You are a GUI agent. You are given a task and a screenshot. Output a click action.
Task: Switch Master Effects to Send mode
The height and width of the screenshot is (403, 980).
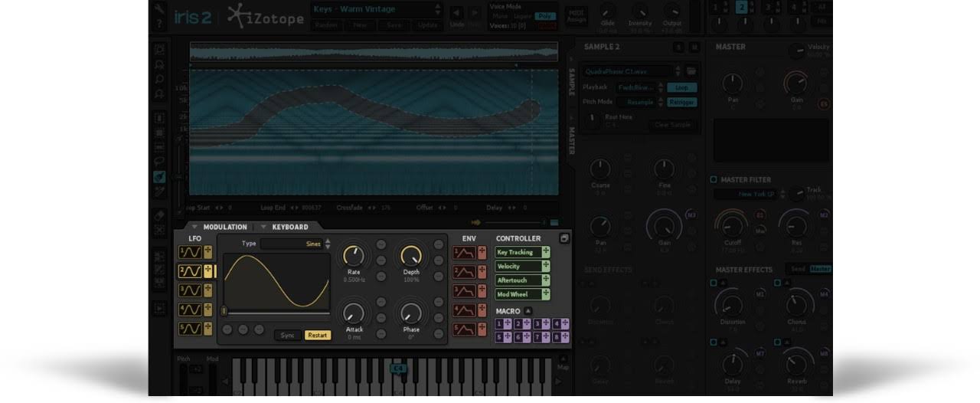click(x=798, y=270)
